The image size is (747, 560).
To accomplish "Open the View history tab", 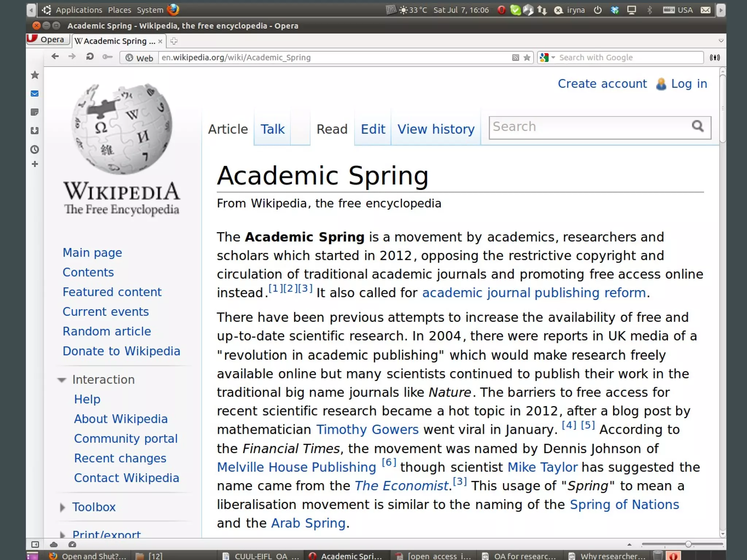I will click(436, 129).
